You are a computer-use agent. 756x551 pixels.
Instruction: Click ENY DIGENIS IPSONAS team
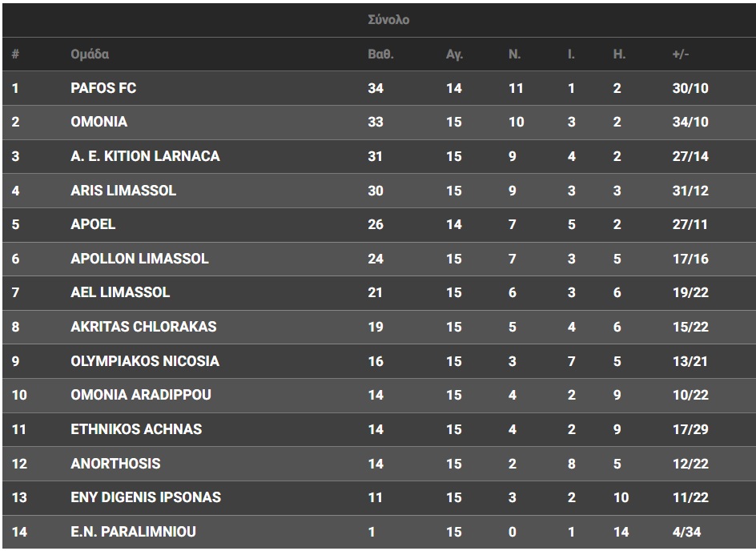pos(146,497)
